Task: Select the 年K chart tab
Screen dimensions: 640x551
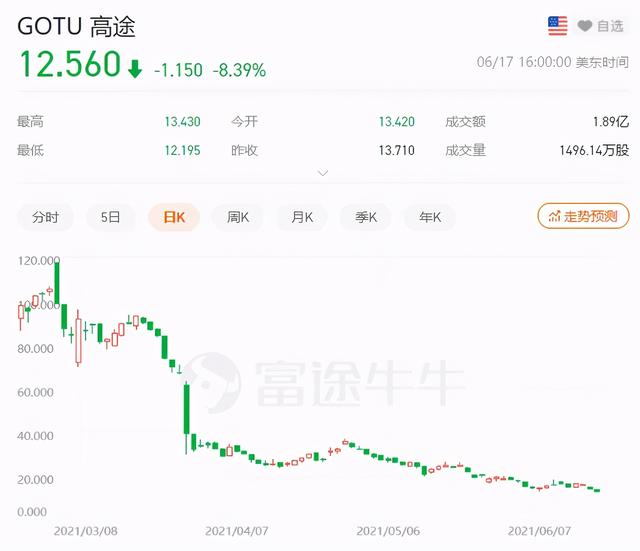Action: (430, 217)
